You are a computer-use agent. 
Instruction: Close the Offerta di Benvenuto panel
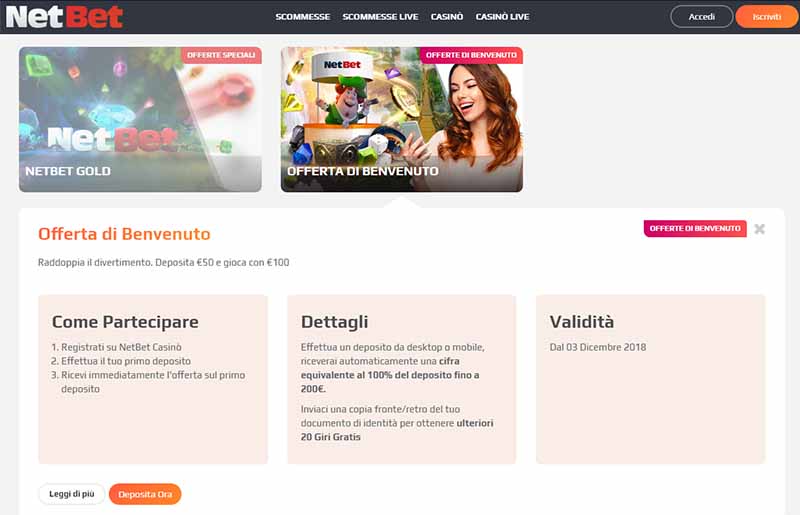pos(760,229)
